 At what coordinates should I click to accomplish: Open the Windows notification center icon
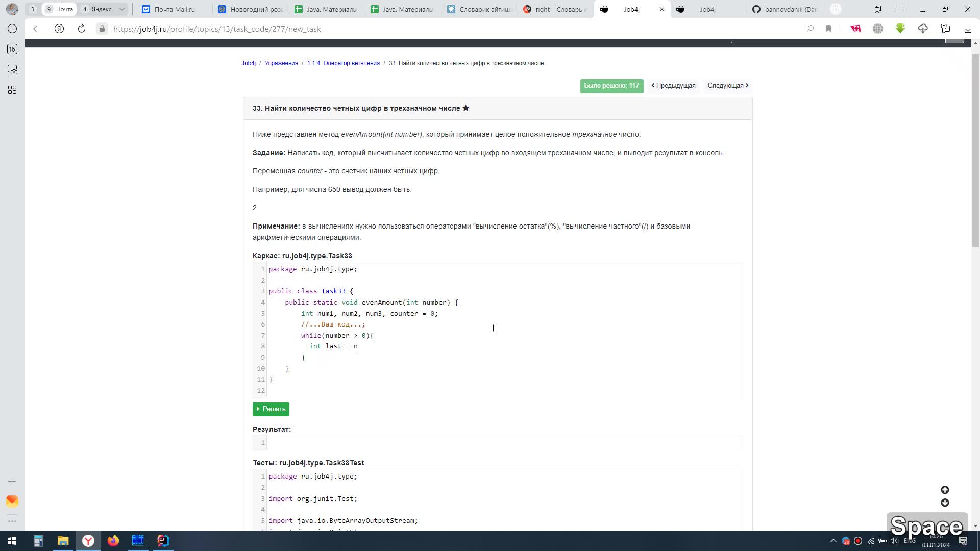pos(963,541)
